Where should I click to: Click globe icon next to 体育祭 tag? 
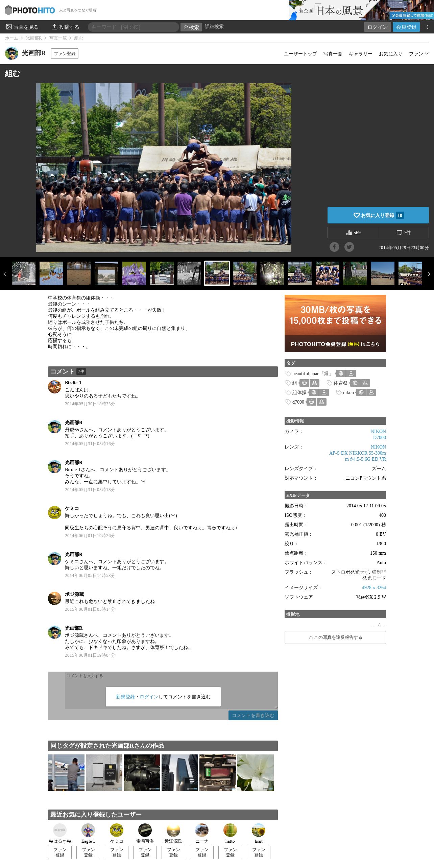point(355,383)
